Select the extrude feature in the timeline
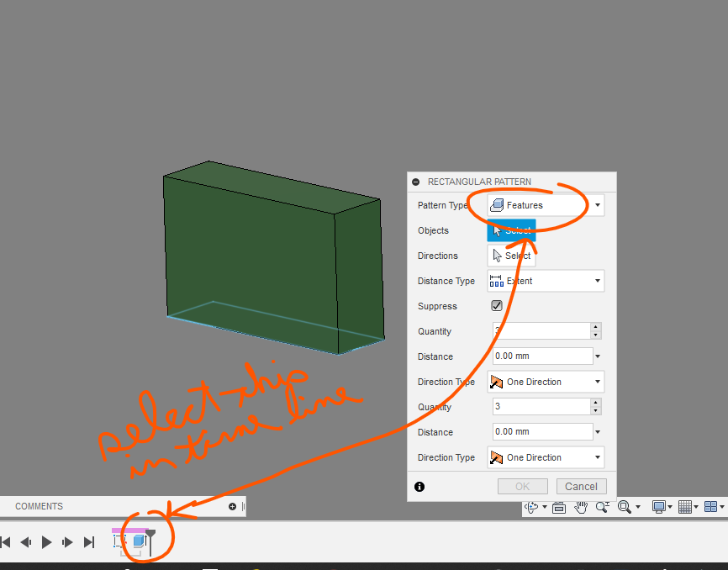 (140, 541)
